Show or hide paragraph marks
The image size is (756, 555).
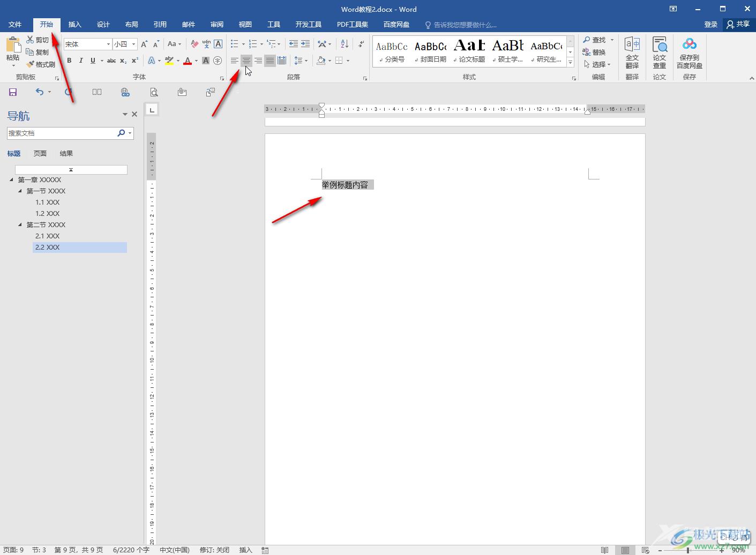point(361,44)
